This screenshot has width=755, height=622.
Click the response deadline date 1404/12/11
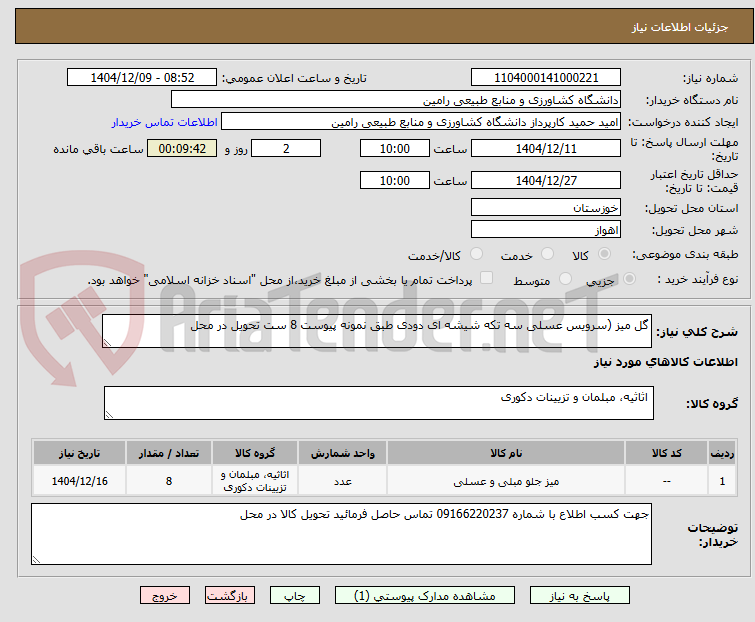tap(546, 148)
